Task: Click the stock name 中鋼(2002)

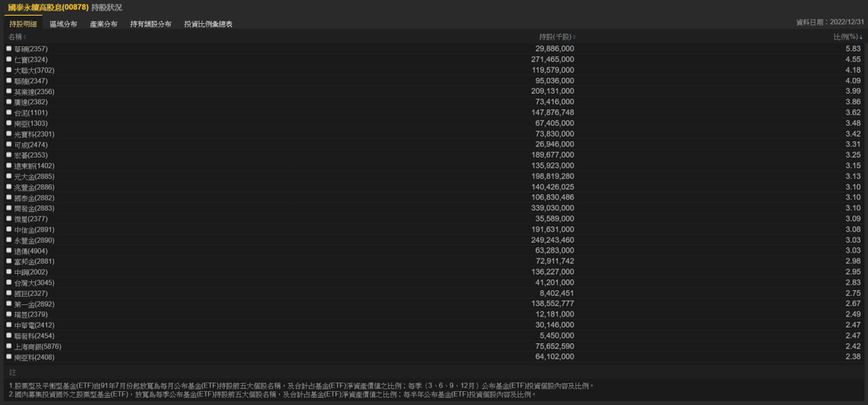Action: click(x=31, y=272)
